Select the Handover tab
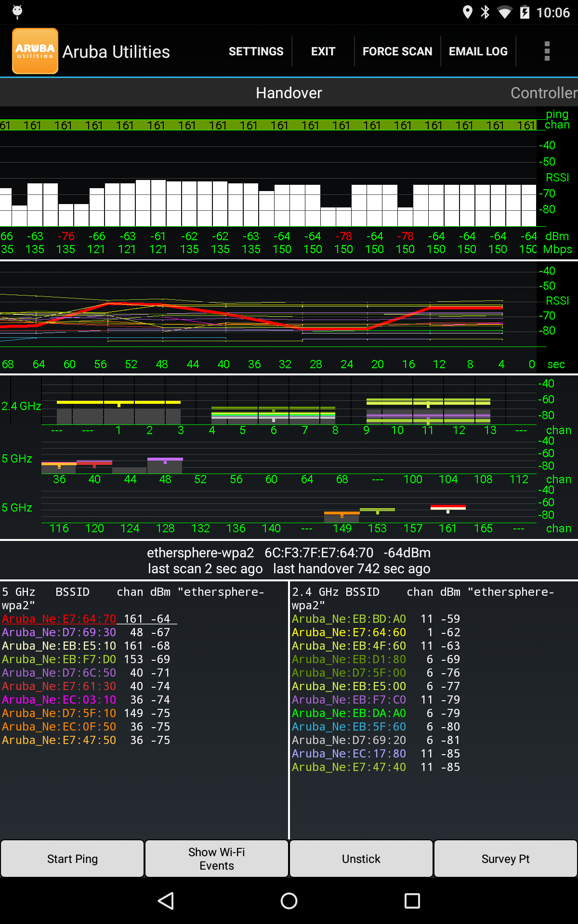The width and height of the screenshot is (578, 924). coord(289,92)
